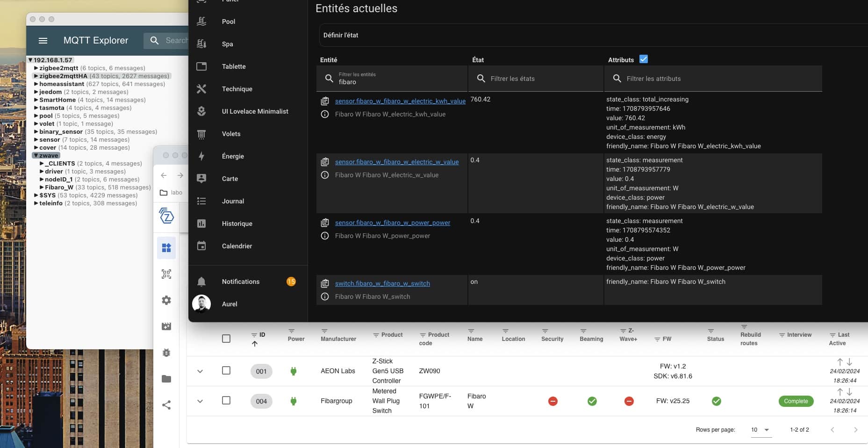
Task: Open sensor.fibaro_w_fibaro_w_electric_kwh_value link
Action: [400, 101]
